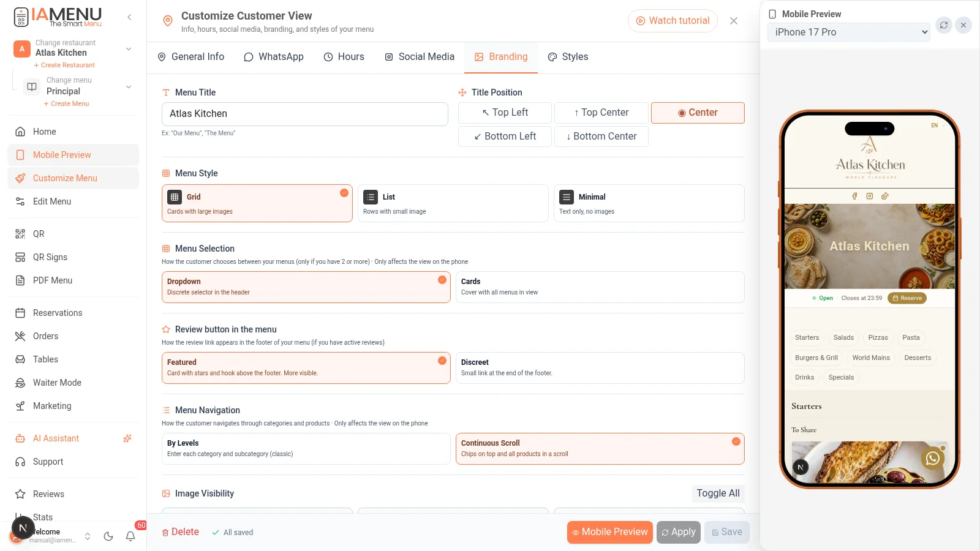Open Waiter Mode

[73, 383]
